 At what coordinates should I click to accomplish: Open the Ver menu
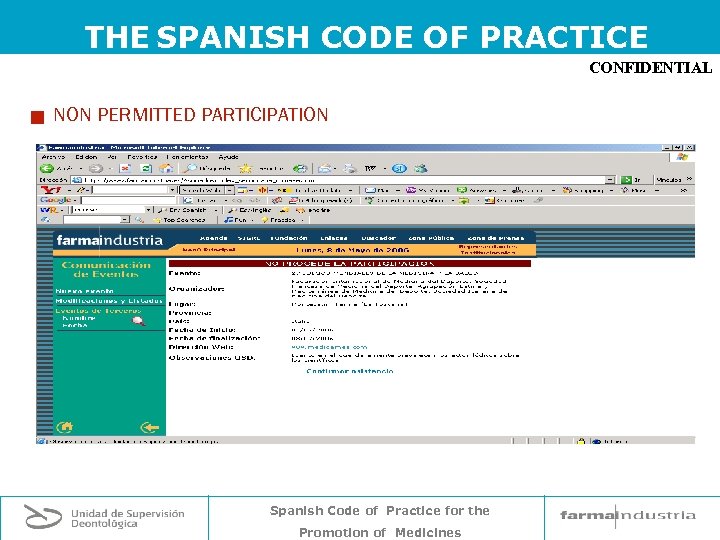pyautogui.click(x=112, y=157)
